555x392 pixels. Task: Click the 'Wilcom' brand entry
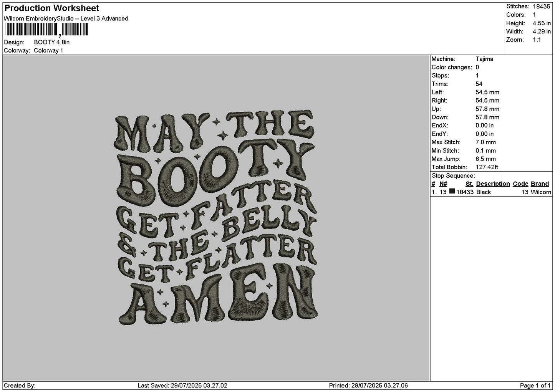pyautogui.click(x=541, y=192)
